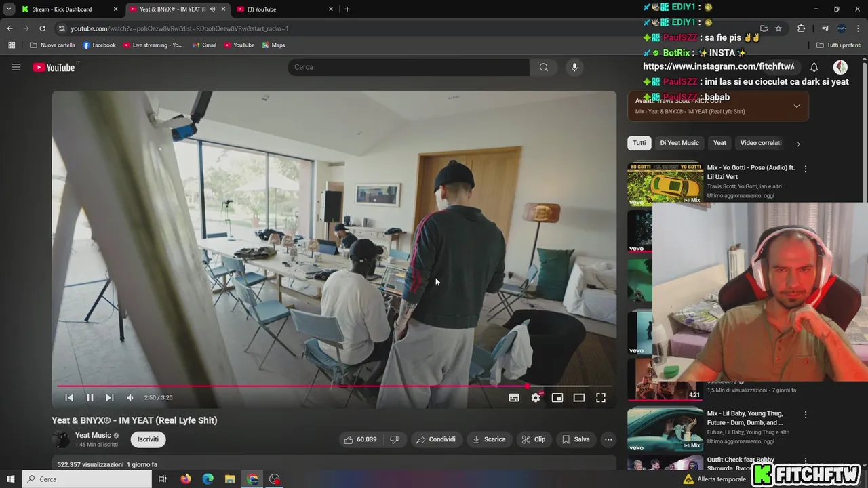This screenshot has height=488, width=868.
Task: Show more filter chips with right arrow
Action: pos(798,144)
